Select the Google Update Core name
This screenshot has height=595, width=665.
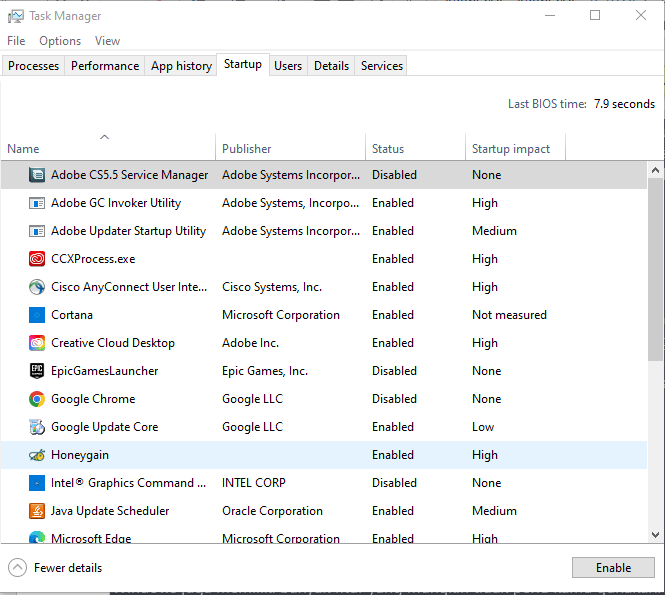coord(104,427)
